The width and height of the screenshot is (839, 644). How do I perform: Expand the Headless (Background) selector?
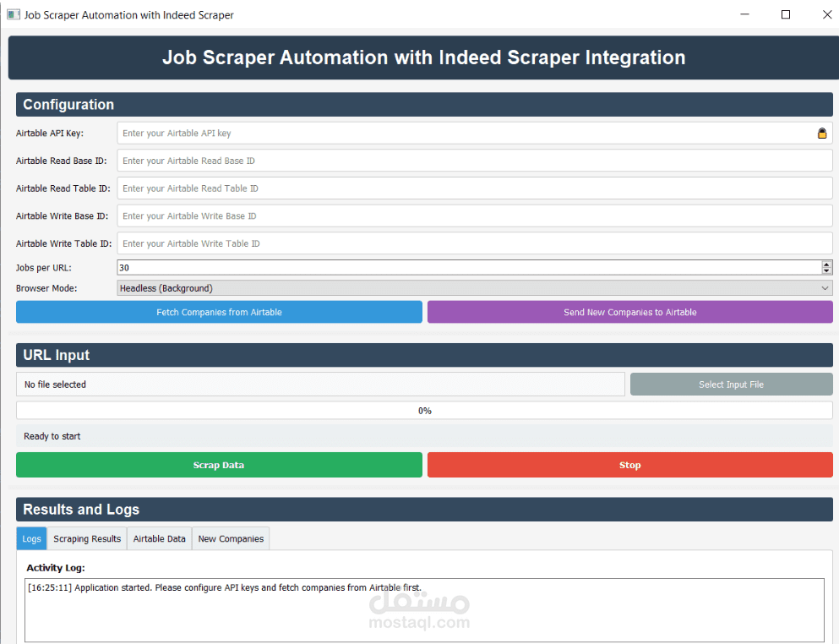coord(473,288)
